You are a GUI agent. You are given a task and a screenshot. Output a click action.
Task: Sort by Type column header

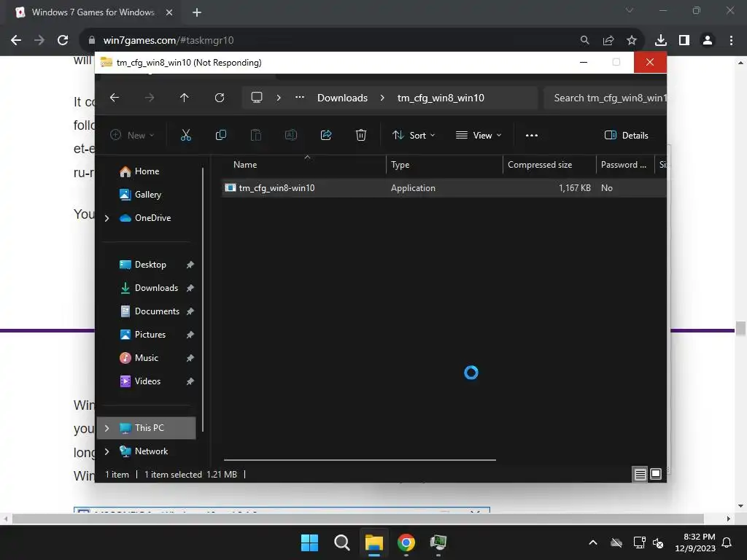coord(444,165)
